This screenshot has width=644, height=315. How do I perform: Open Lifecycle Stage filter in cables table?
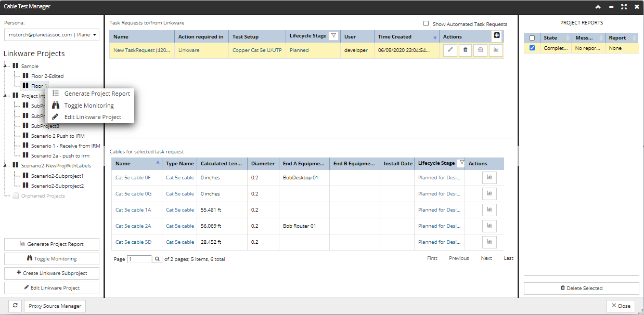461,163
